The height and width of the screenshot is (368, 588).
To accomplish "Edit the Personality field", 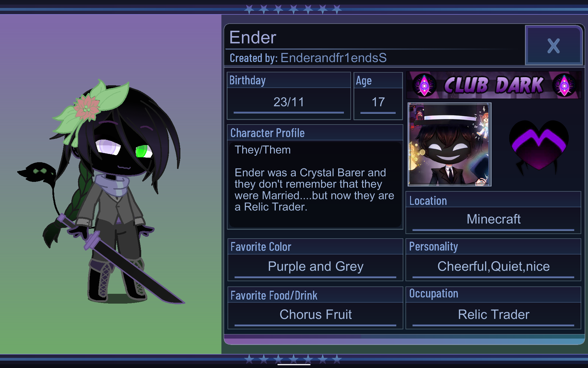I will tap(493, 267).
